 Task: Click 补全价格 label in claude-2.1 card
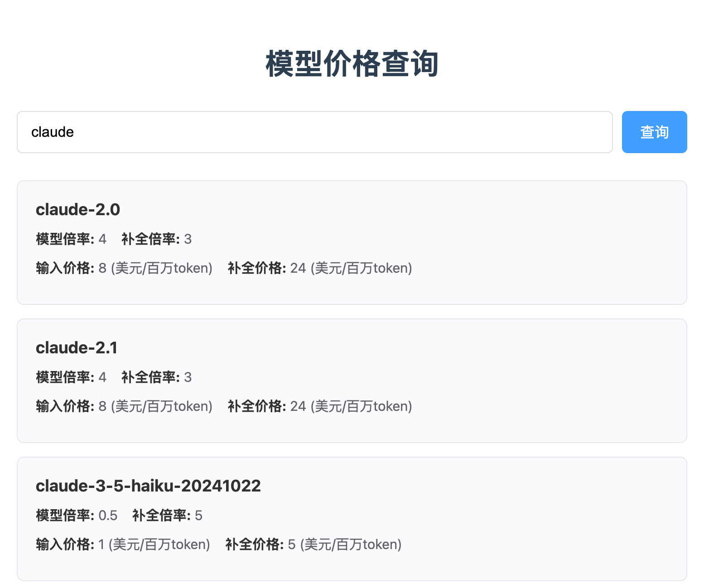coord(257,406)
